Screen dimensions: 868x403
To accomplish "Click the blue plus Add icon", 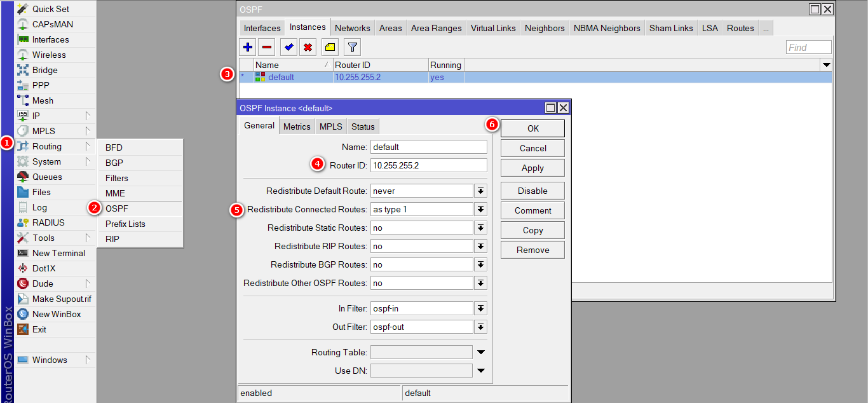I will tap(248, 47).
